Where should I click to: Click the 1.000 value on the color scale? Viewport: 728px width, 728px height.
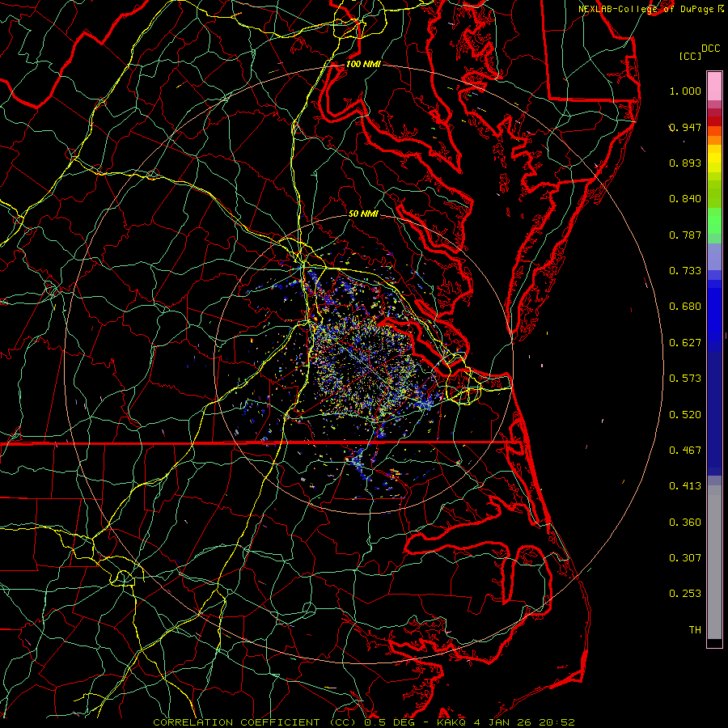click(685, 91)
